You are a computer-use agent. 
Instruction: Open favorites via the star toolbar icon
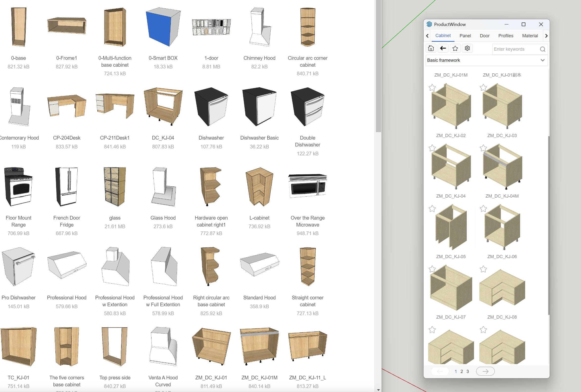[455, 48]
